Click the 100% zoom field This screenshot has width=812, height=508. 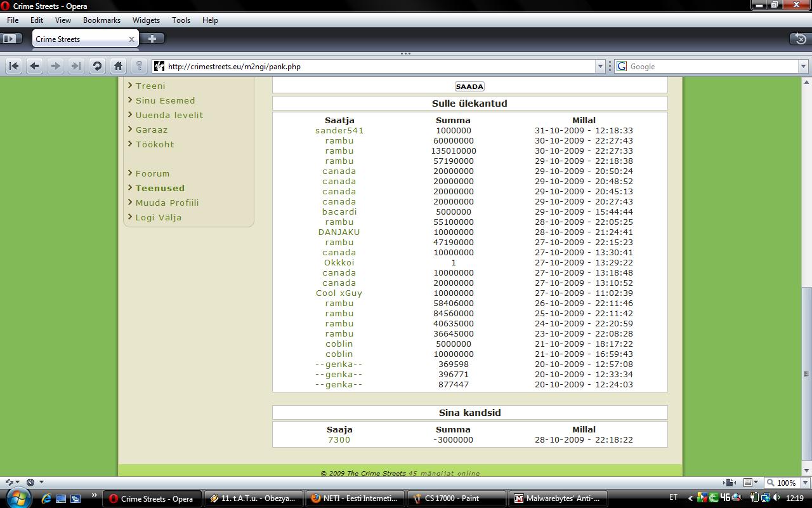click(x=781, y=483)
